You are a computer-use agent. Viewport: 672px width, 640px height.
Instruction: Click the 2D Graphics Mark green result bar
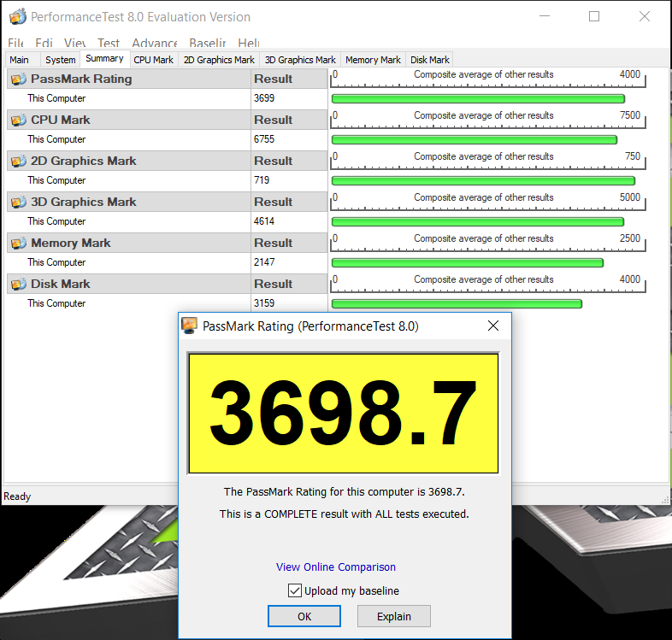[x=483, y=181]
